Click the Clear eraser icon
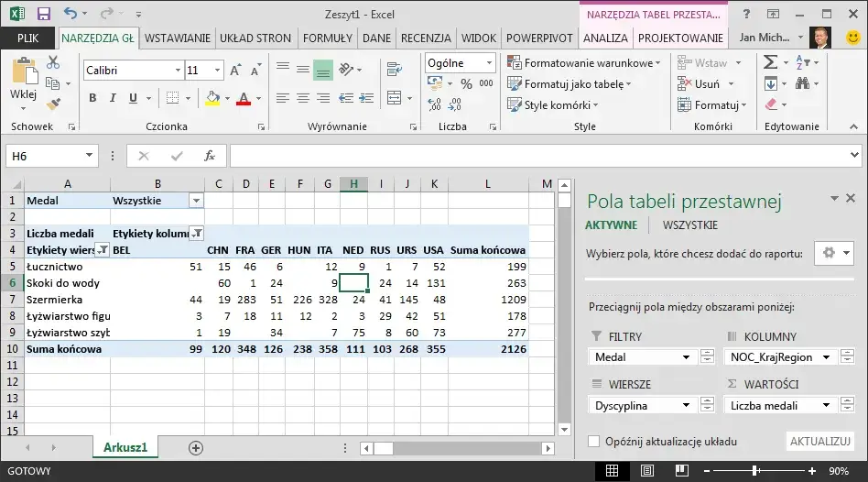 pyautogui.click(x=770, y=104)
